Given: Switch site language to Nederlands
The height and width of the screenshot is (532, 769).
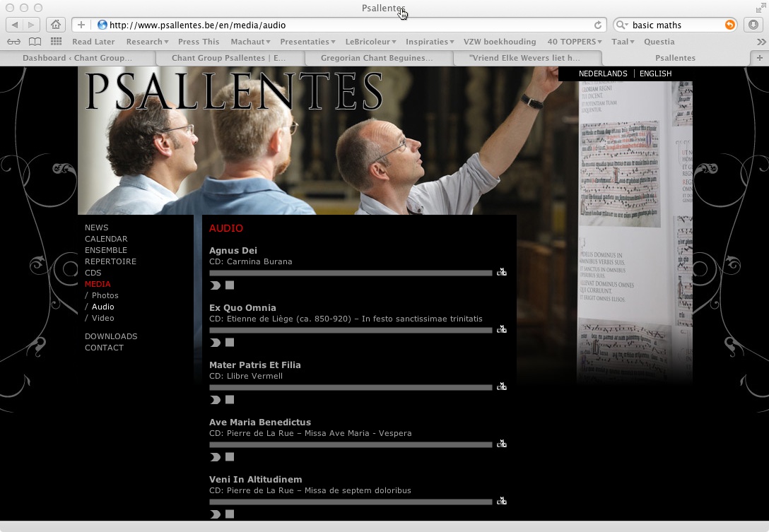Looking at the screenshot, I should coord(602,73).
